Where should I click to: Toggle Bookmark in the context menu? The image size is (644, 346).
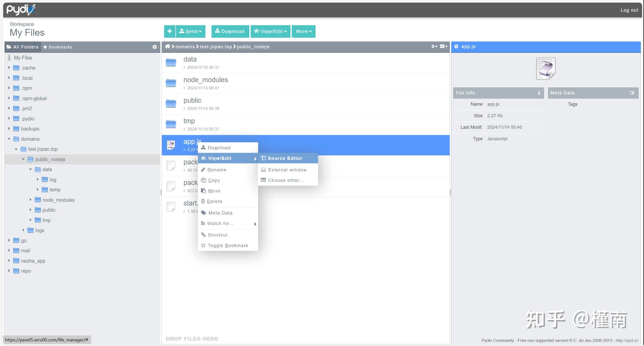(227, 245)
